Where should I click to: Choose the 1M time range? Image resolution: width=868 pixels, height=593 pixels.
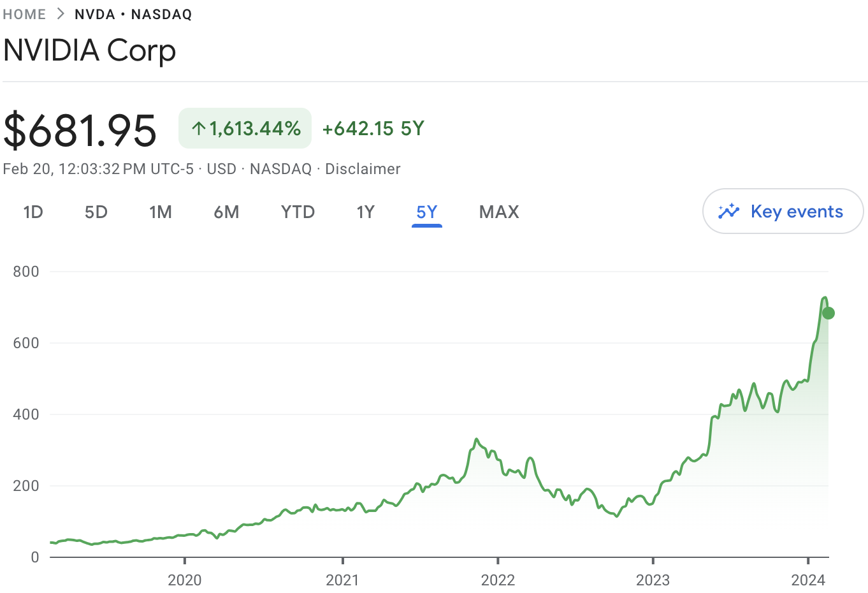point(161,212)
